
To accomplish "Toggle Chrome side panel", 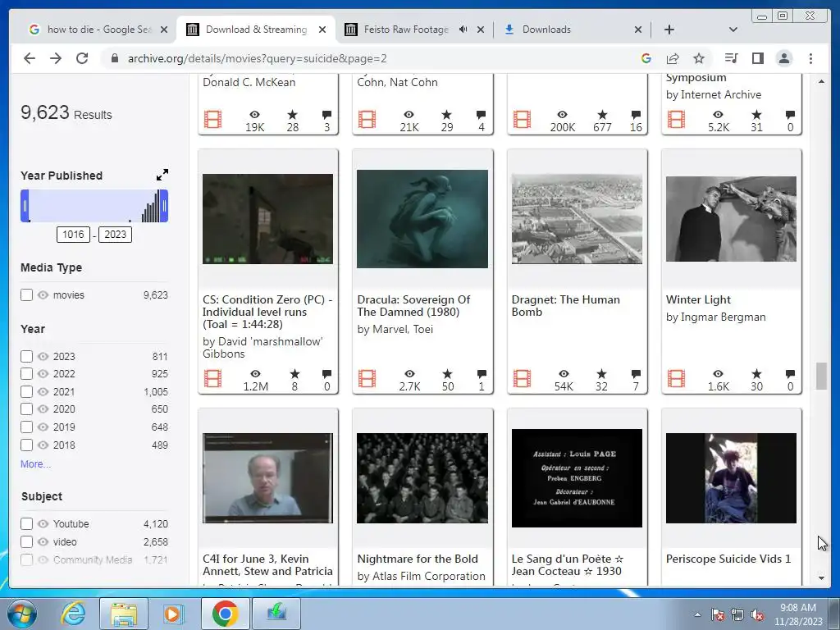I will (757, 58).
